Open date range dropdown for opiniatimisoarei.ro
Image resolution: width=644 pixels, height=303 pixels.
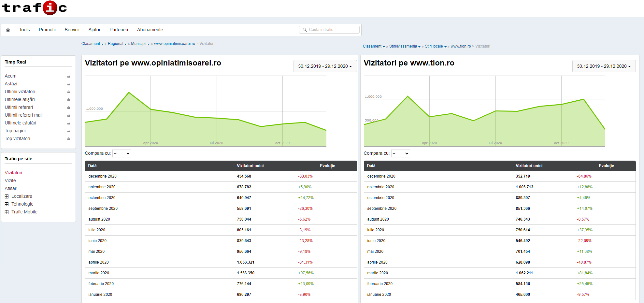[325, 66]
